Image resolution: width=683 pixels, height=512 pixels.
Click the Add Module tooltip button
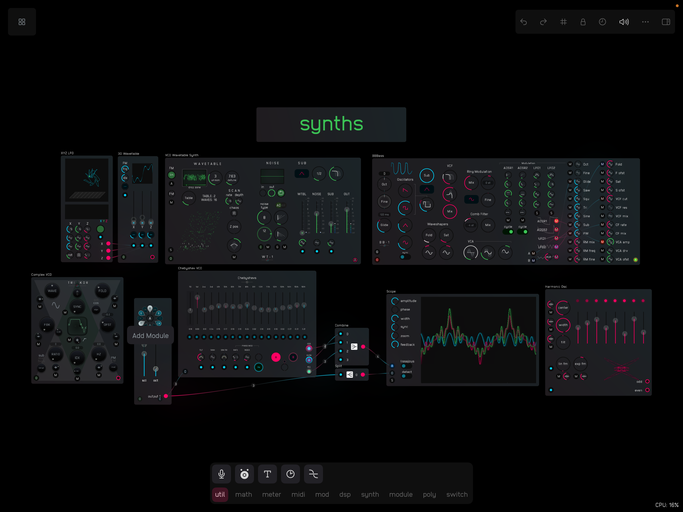click(x=150, y=336)
